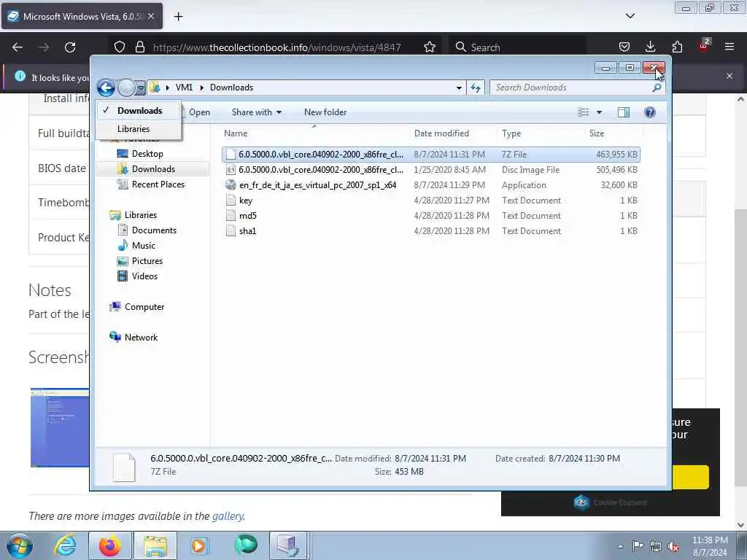Sort by Date modified column
Viewport: 747px width, 560px height.
click(x=452, y=133)
